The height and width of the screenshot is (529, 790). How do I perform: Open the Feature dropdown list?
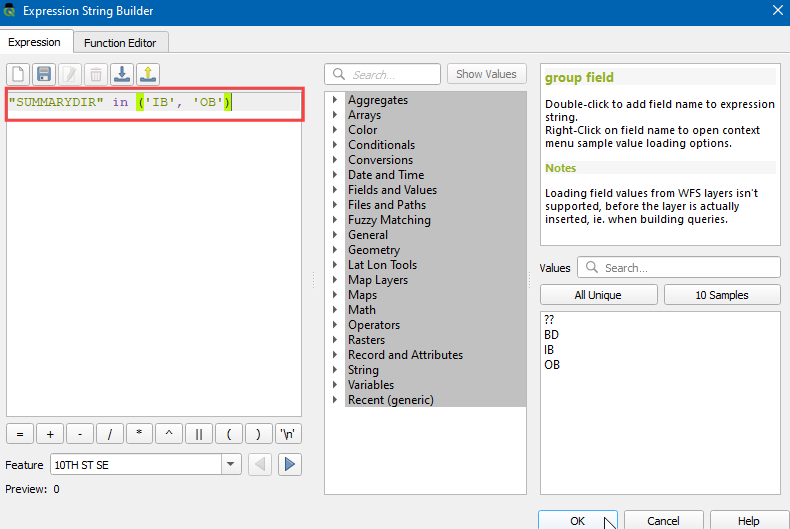232,465
